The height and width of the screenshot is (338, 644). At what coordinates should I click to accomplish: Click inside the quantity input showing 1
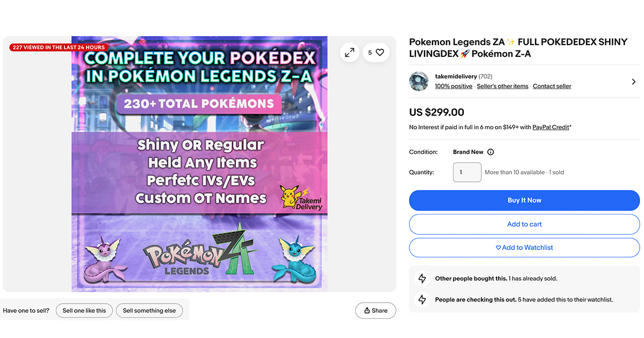(x=467, y=172)
